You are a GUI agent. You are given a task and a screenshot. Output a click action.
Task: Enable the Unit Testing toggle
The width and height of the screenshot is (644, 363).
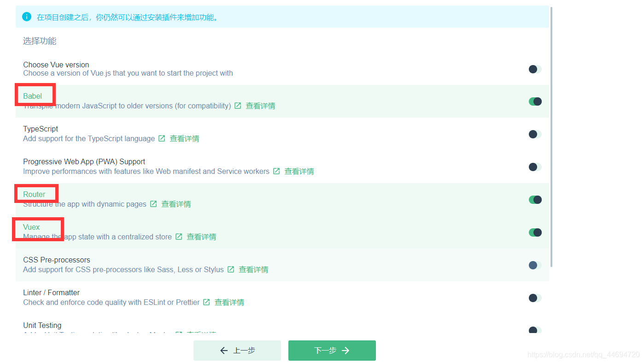tap(534, 330)
